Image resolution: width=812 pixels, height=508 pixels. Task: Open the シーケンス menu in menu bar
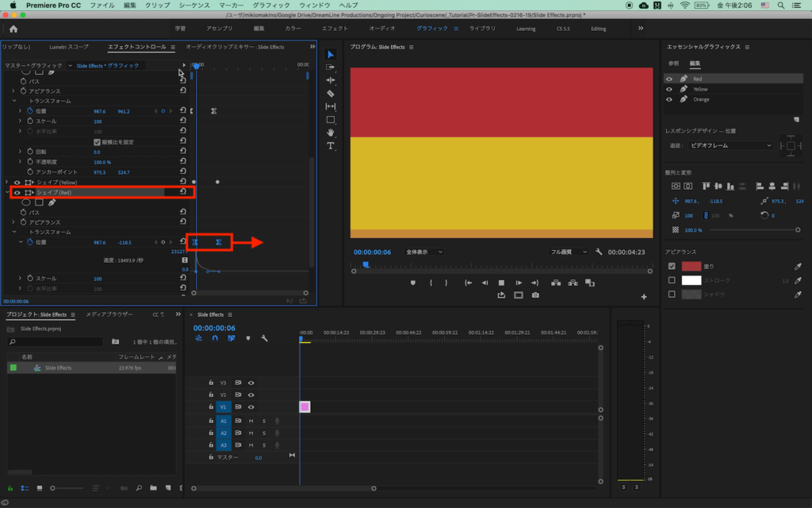click(193, 6)
